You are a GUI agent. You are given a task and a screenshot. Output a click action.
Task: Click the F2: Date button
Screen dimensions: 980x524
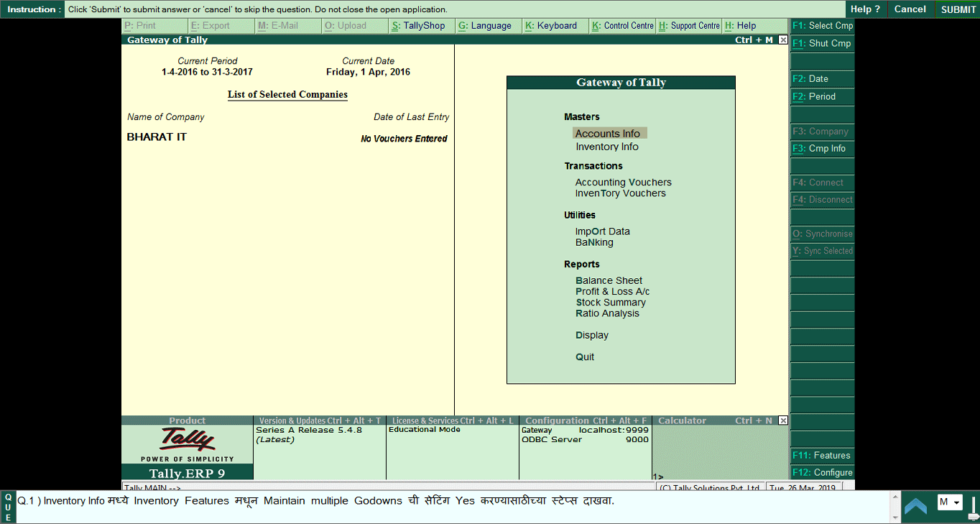(823, 79)
